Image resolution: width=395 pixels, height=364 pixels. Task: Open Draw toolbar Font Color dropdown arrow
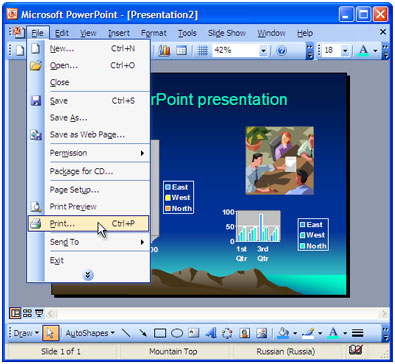point(345,333)
